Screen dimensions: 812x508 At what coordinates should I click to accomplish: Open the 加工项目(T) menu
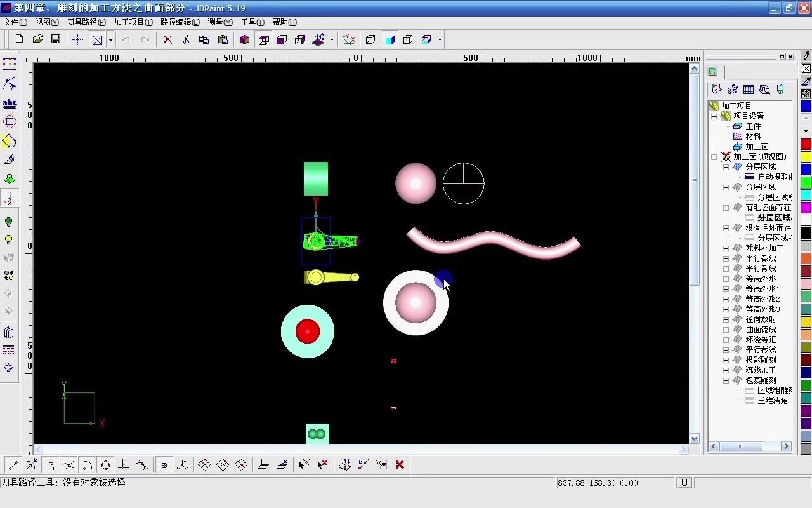[133, 22]
